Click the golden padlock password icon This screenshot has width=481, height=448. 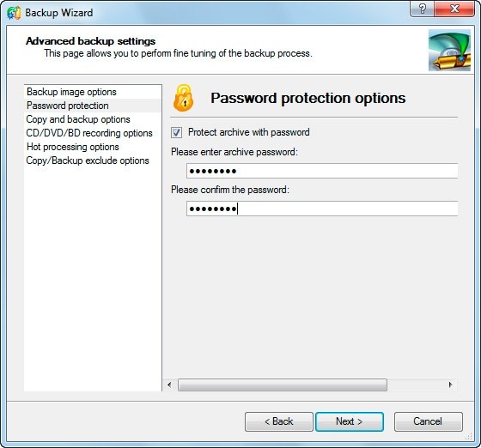tap(183, 98)
